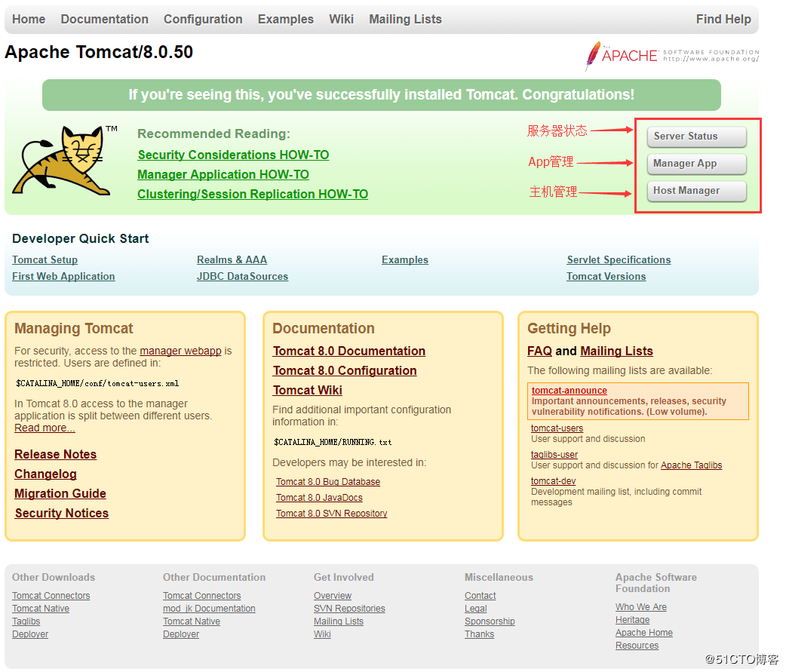Open the Servlet Specifications link
This screenshot has width=786, height=672.
coord(619,259)
